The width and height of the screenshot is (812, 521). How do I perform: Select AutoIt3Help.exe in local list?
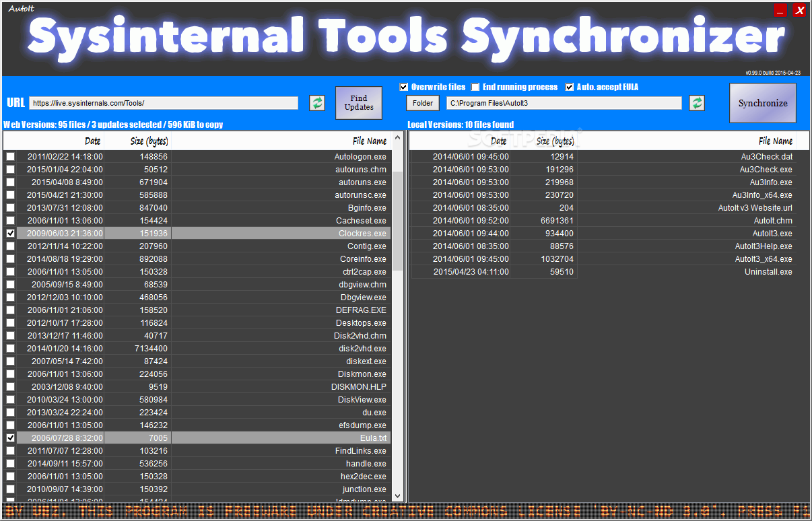[x=603, y=246]
